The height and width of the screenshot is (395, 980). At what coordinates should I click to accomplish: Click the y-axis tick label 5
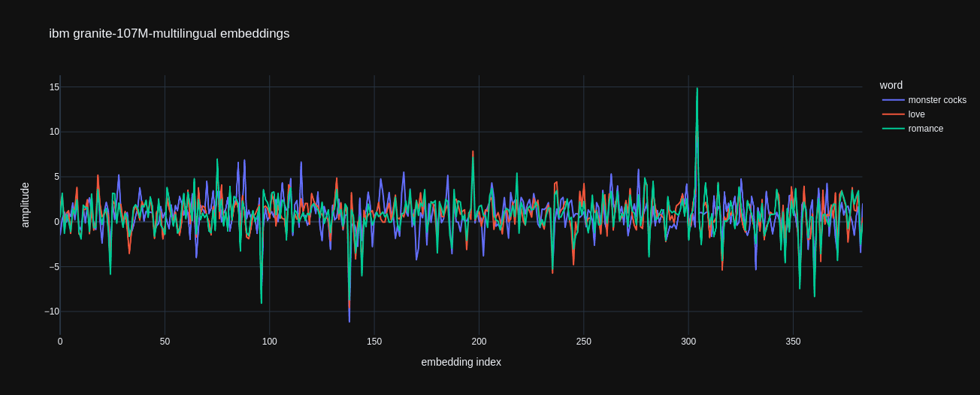(x=56, y=177)
